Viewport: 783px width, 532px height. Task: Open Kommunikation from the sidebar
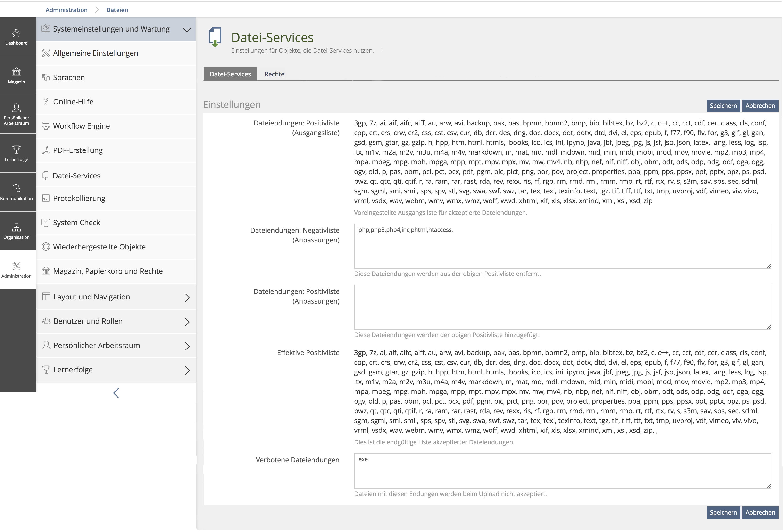17,192
